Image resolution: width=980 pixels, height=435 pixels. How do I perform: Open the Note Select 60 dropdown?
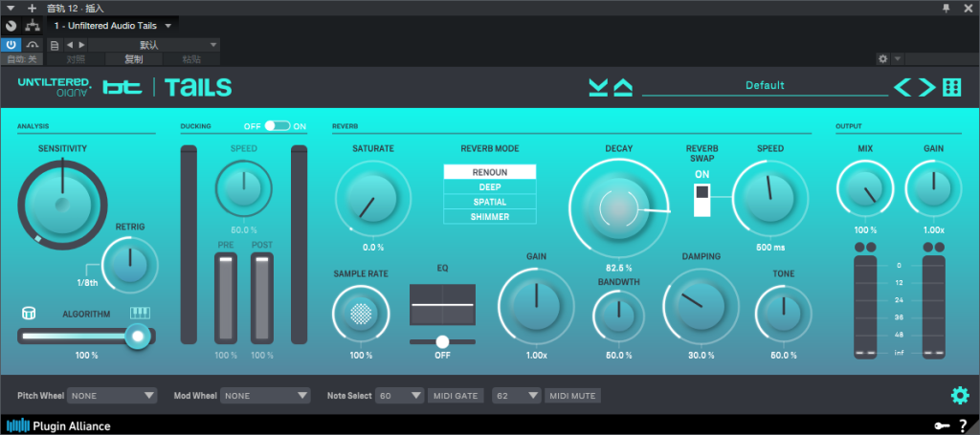click(x=400, y=395)
